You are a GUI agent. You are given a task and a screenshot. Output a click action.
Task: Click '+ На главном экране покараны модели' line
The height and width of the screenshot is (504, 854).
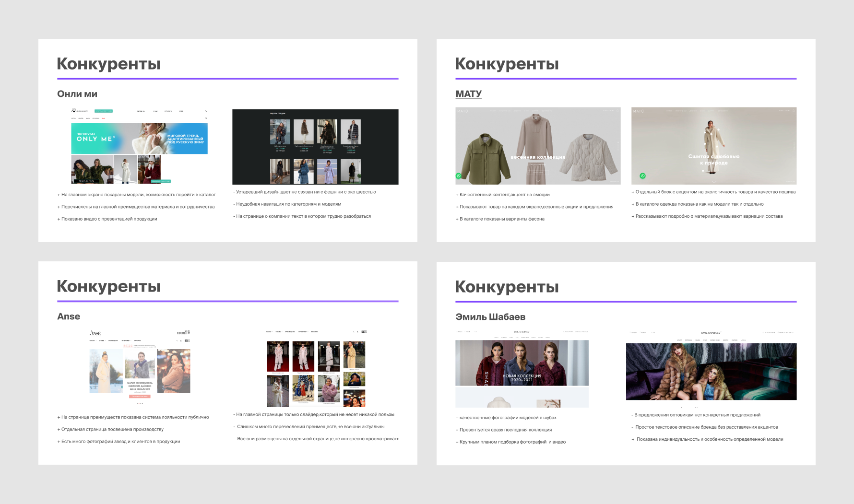coord(137,195)
